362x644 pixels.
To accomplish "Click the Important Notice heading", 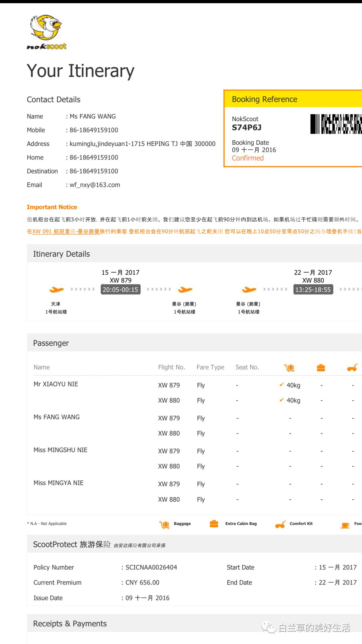I will point(52,207).
